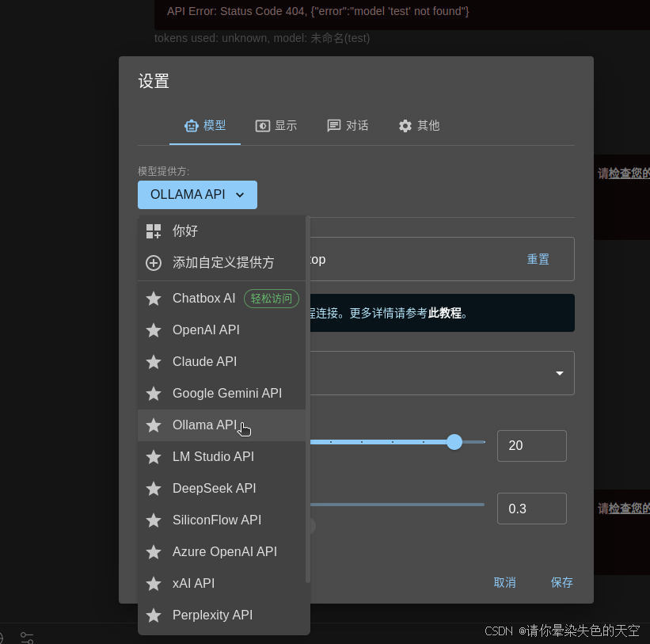Click the 轻松访问 badge
Screen dimensions: 650x644
tap(272, 299)
